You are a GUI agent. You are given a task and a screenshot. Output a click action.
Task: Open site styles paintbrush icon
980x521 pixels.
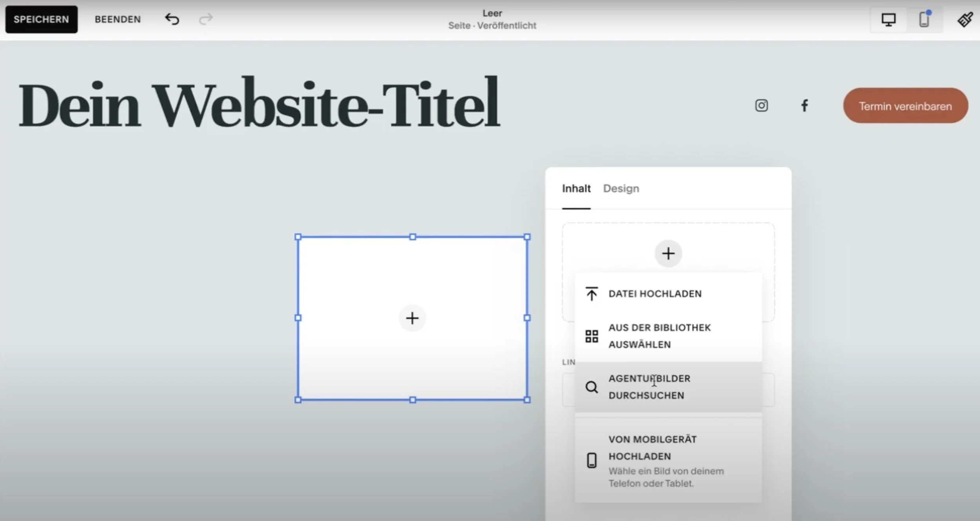965,19
